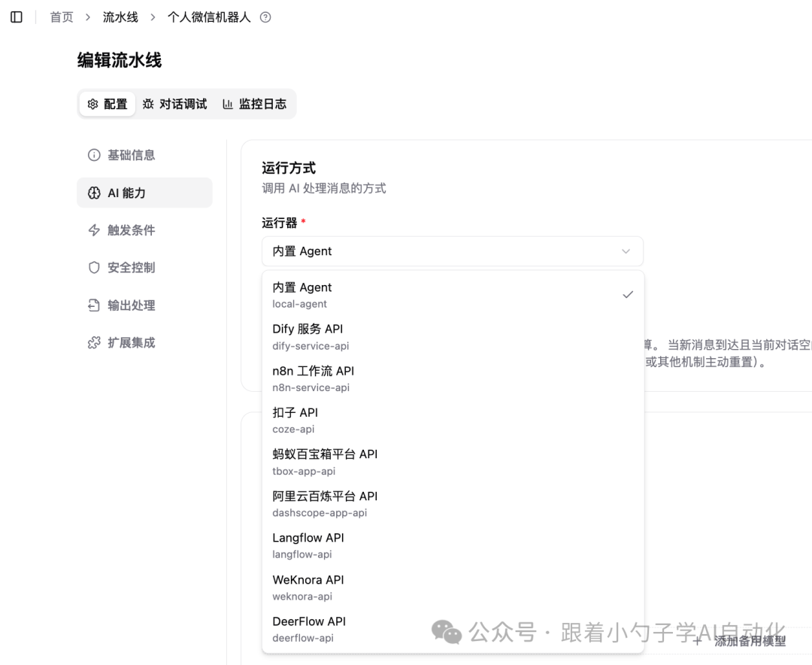Open 输出处理 settings section

click(x=144, y=305)
